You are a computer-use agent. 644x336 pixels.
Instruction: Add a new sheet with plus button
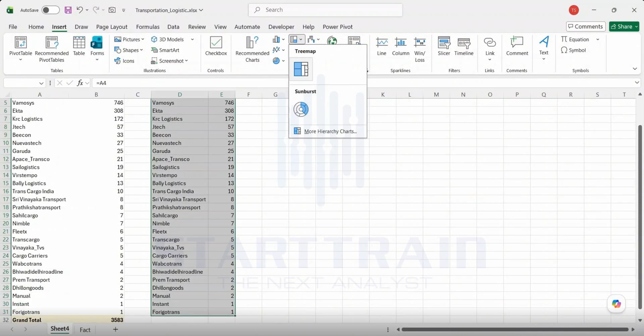click(x=115, y=329)
